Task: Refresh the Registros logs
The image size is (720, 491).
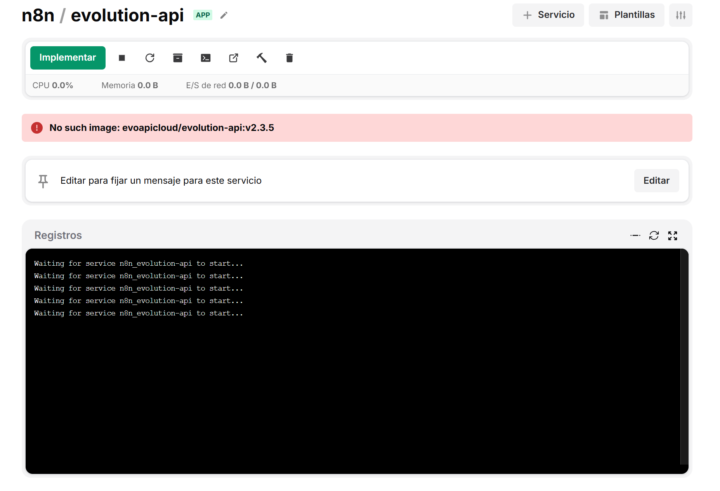Action: (654, 236)
